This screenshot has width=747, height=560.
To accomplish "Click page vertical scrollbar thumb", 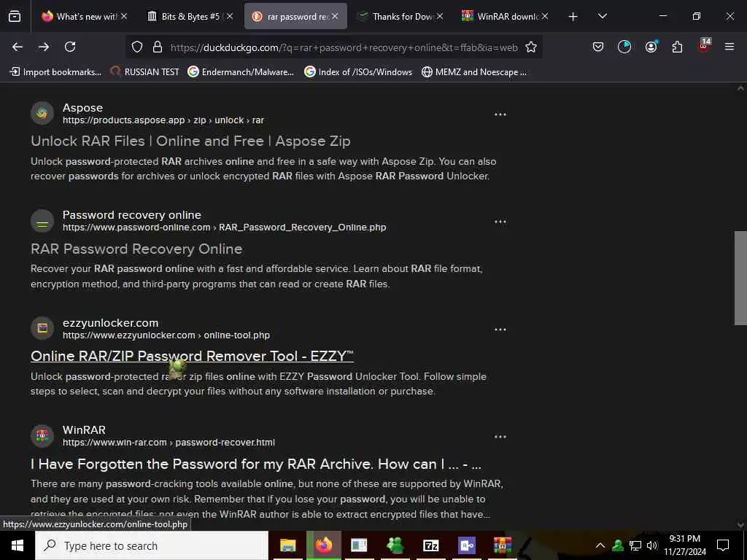I will 740,278.
